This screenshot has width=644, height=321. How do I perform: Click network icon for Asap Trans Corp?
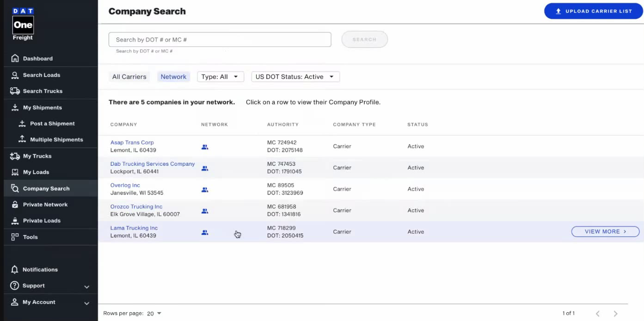205,147
